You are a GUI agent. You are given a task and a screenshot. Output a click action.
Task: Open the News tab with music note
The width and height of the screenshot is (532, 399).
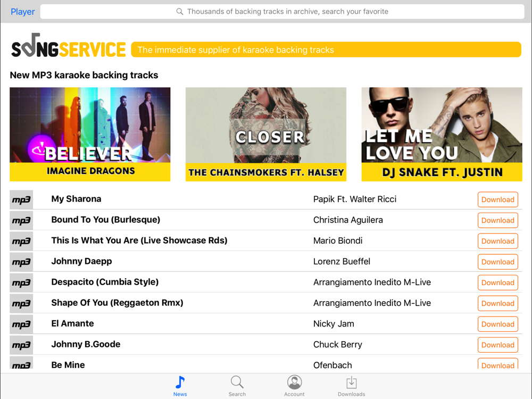point(180,386)
